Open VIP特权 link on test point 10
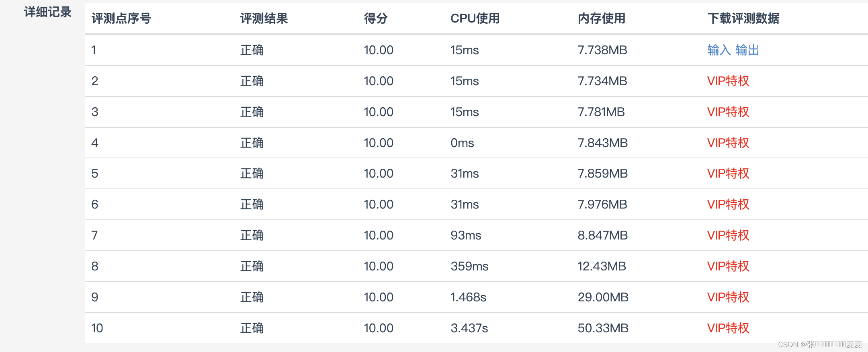Image resolution: width=868 pixels, height=352 pixels. [x=728, y=328]
